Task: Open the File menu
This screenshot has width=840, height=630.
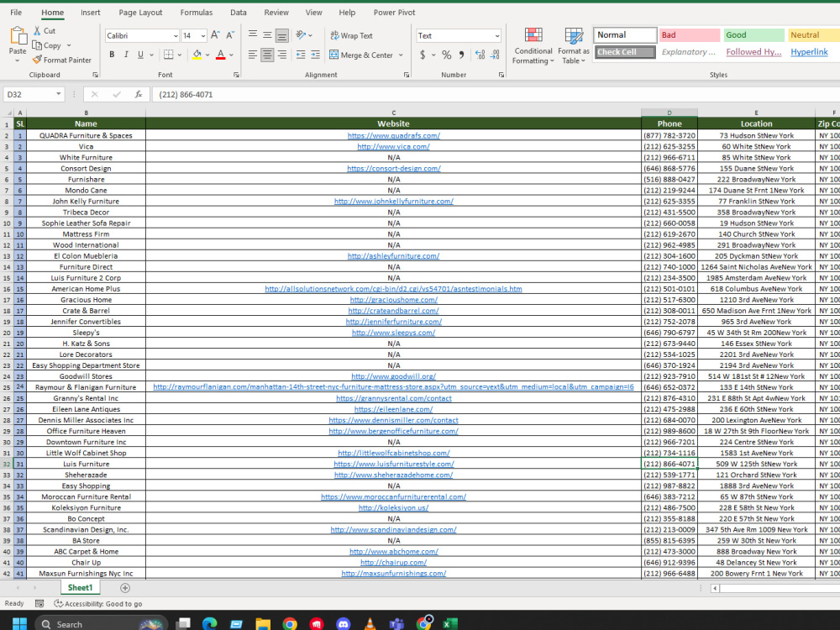Action: 16,13
